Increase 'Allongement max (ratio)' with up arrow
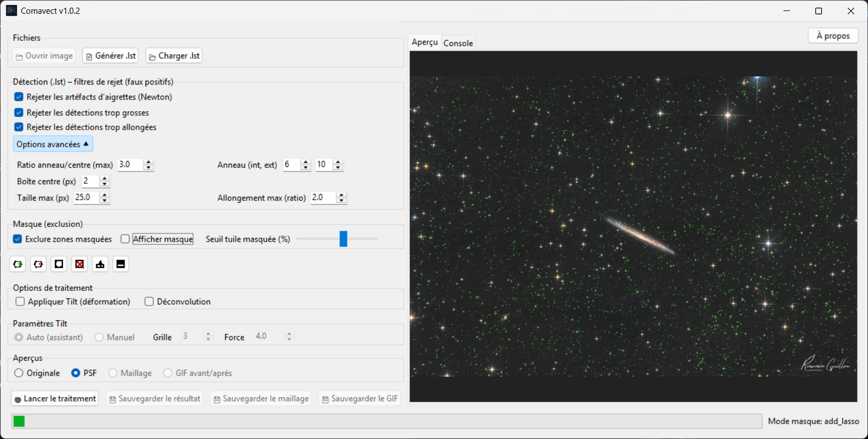The width and height of the screenshot is (868, 439). (341, 195)
